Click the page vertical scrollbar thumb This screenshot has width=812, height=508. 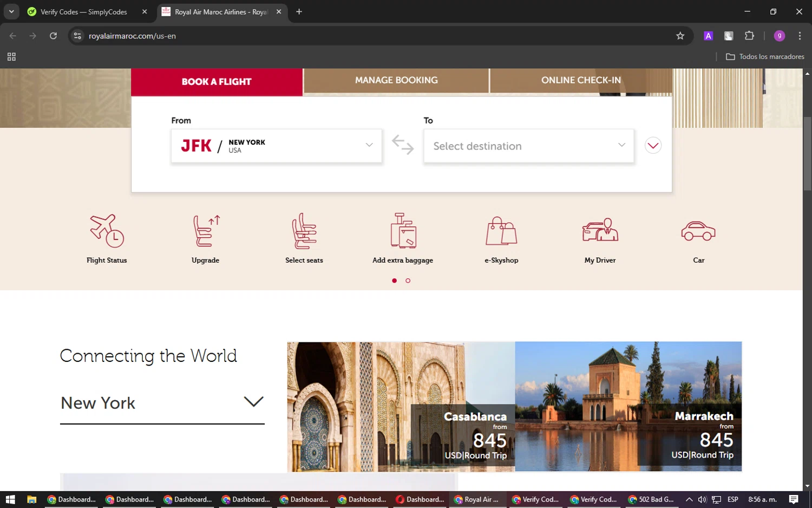[x=807, y=154]
